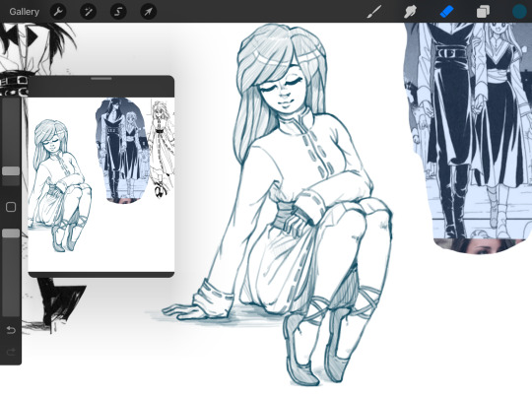The height and width of the screenshot is (399, 532).
Task: Click the square modify button in sidebar
Action: point(11,207)
